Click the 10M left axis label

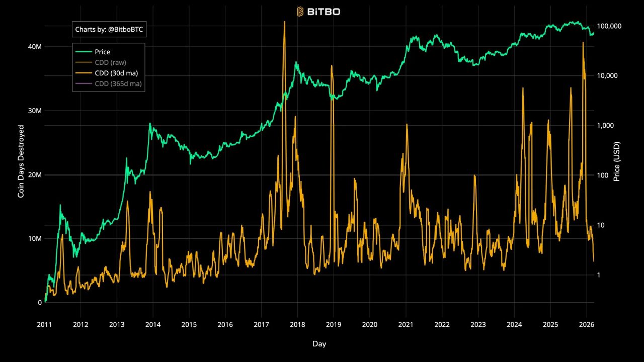point(35,238)
